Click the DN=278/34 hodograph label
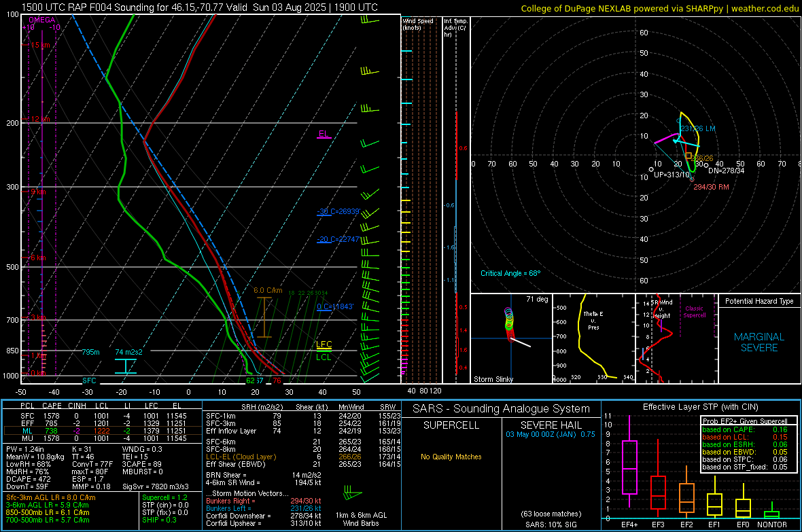 click(727, 171)
